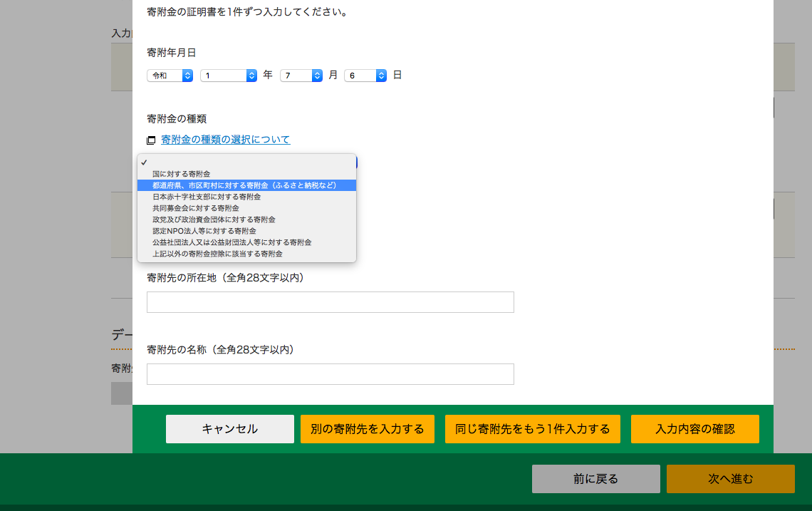
Task: Click the キャンセル button
Action: click(229, 428)
